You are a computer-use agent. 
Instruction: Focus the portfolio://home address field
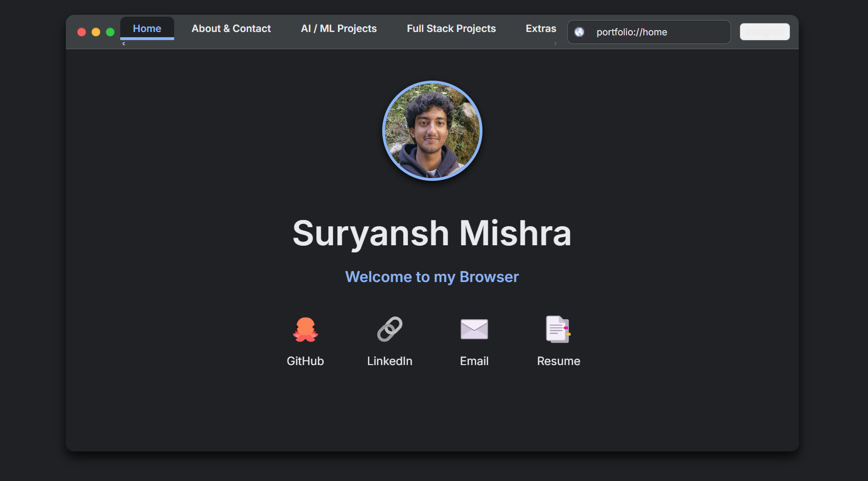(659, 32)
